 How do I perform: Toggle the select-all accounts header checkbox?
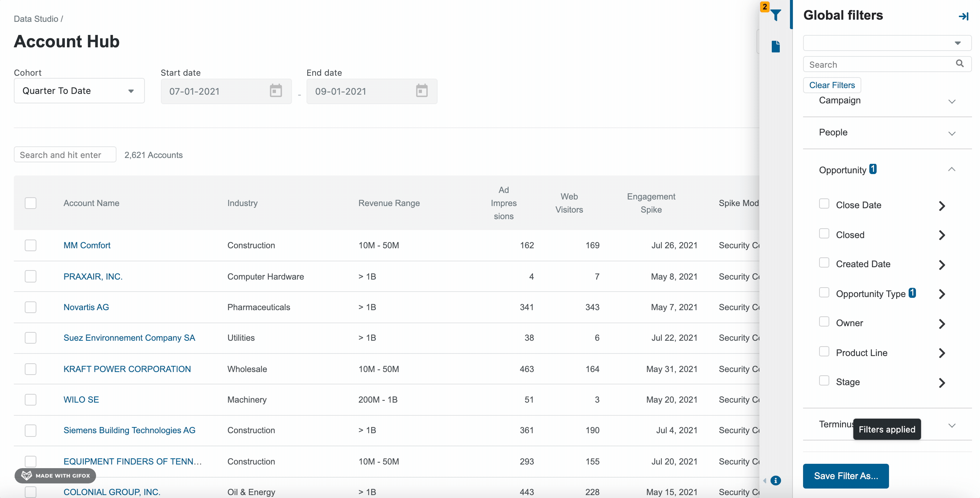click(31, 203)
